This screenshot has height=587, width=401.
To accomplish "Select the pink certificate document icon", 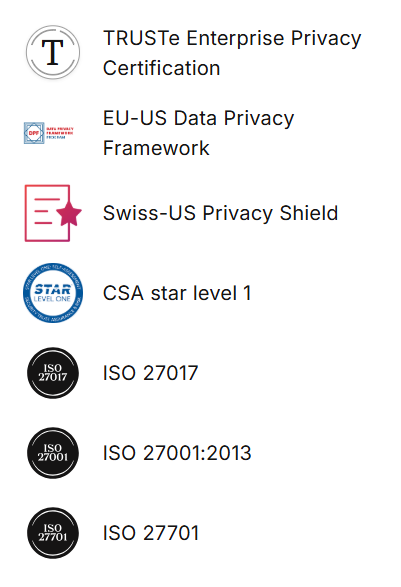I will tap(53, 213).
